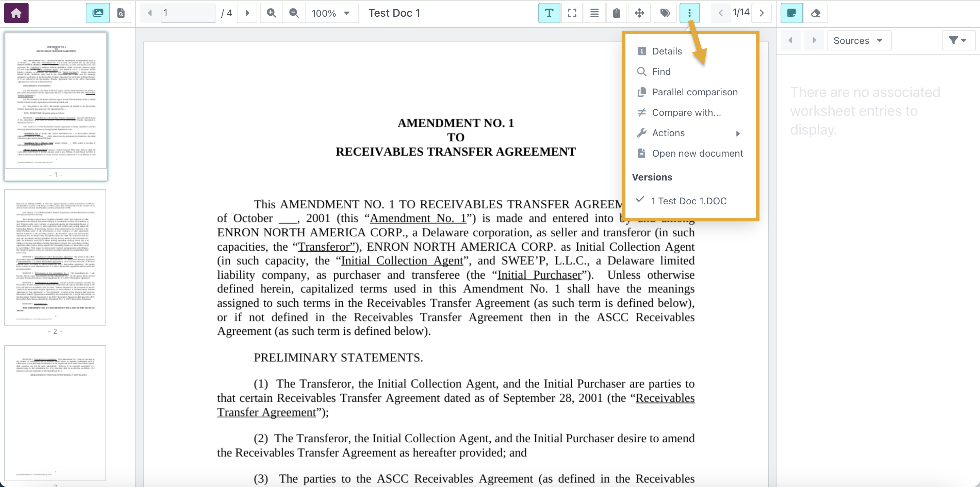980x487 pixels.
Task: Toggle the page thumbnails view button
Action: coord(98,13)
